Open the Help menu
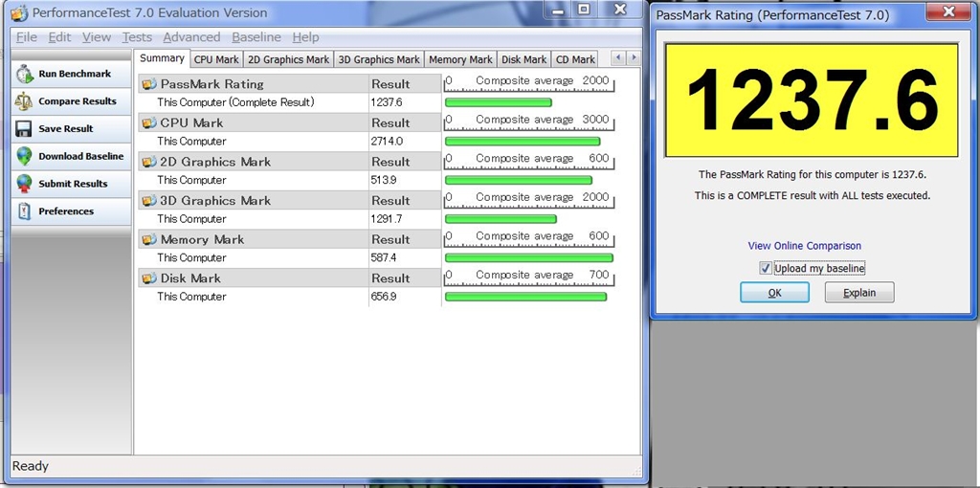 [x=305, y=37]
